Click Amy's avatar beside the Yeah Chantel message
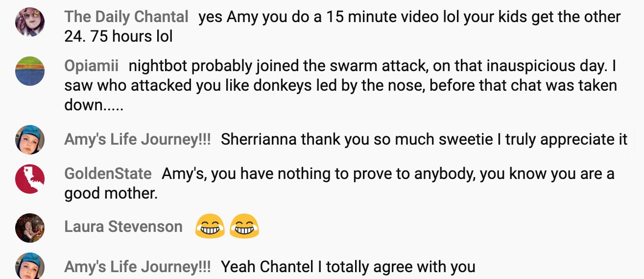 point(30,267)
